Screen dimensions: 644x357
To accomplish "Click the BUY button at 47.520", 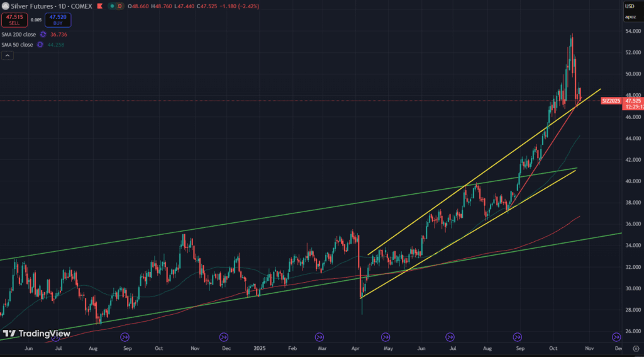I will point(57,20).
